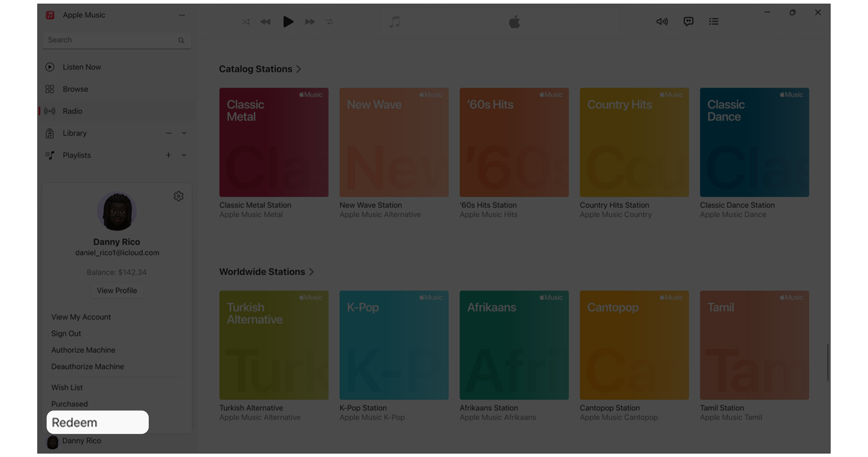
Task: Select Redeem from account menu
Action: (x=97, y=422)
